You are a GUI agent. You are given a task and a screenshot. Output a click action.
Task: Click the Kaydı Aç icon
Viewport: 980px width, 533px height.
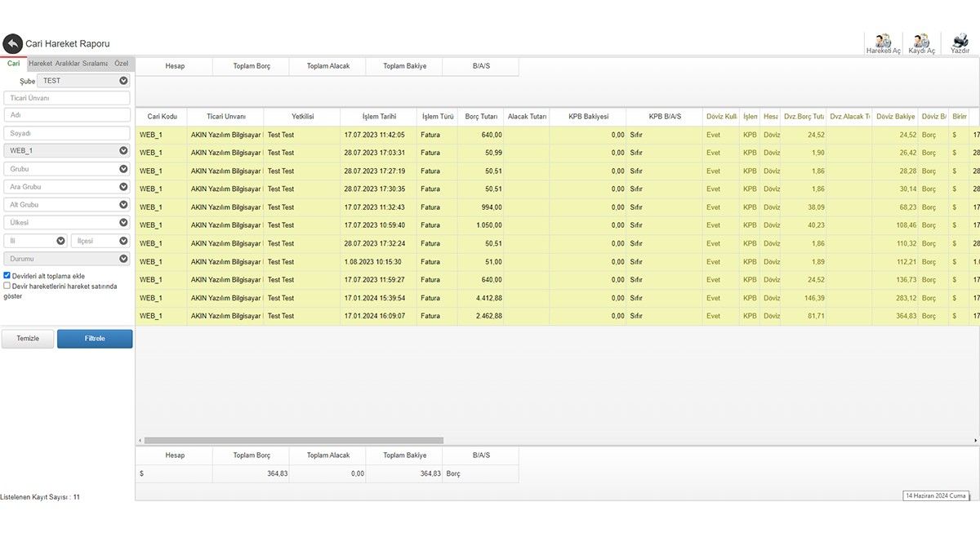(921, 42)
